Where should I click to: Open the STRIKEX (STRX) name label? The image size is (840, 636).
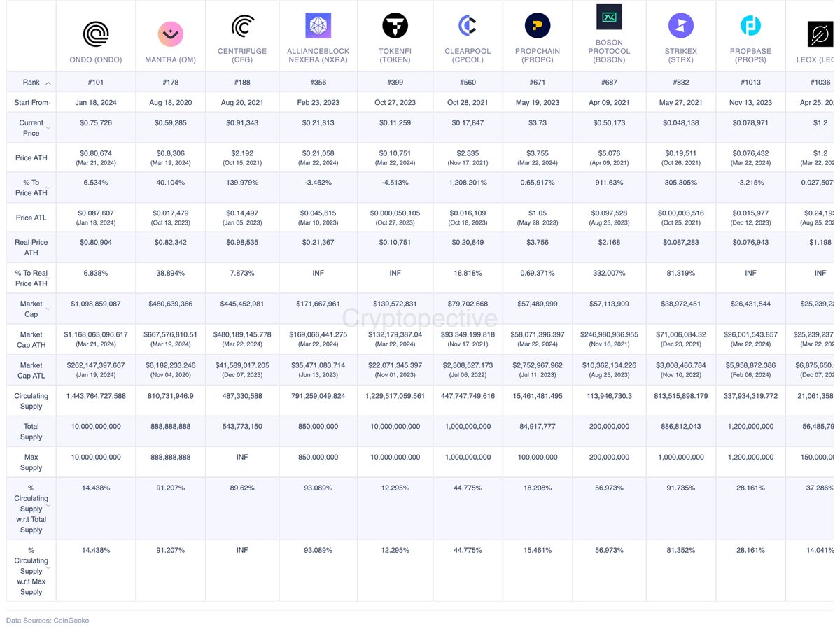tap(680, 55)
